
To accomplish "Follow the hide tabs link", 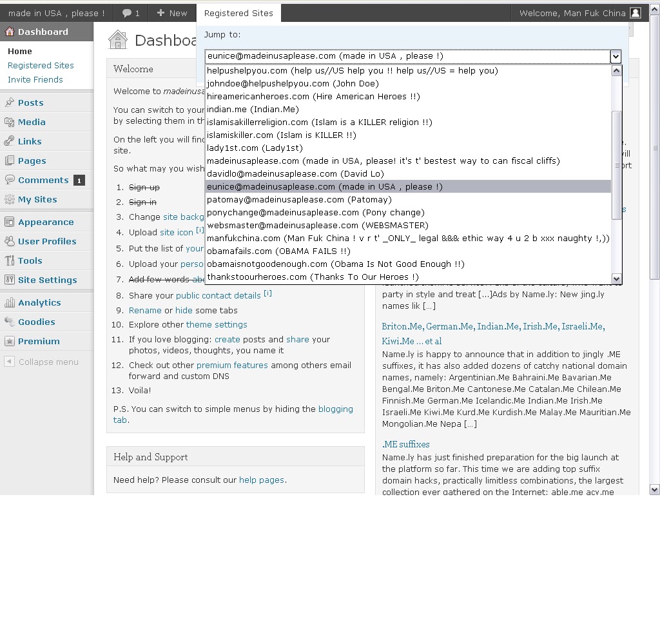I will 184,310.
